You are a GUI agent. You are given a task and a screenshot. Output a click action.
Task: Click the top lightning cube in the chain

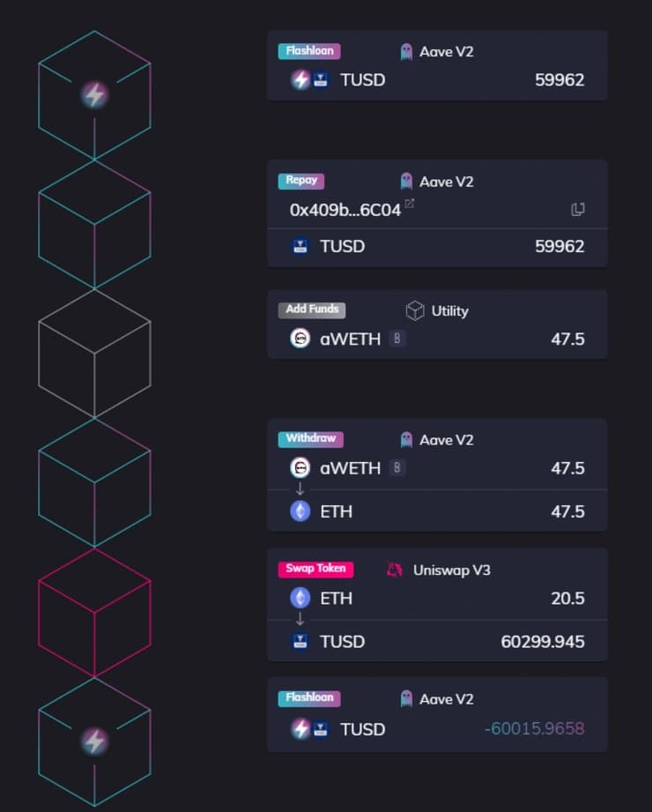(94, 95)
